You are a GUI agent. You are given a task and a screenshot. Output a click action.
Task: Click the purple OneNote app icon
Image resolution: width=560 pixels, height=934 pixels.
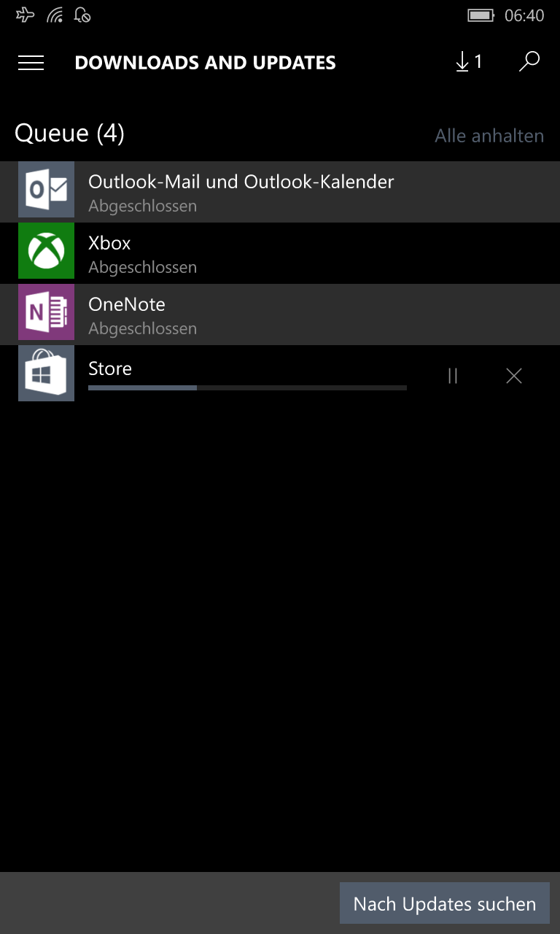click(x=46, y=312)
